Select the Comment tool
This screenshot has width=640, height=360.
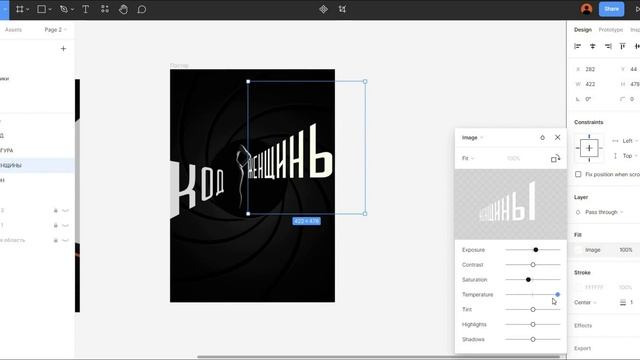tap(142, 9)
